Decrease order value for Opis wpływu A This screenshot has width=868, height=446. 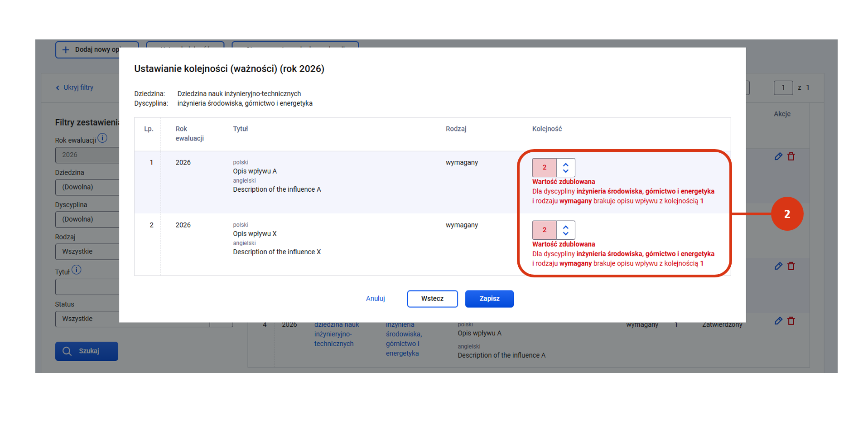pos(565,171)
